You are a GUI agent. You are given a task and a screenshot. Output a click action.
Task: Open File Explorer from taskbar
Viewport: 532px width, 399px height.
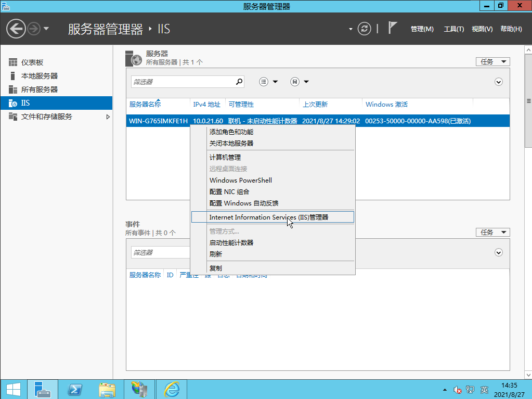click(x=107, y=389)
